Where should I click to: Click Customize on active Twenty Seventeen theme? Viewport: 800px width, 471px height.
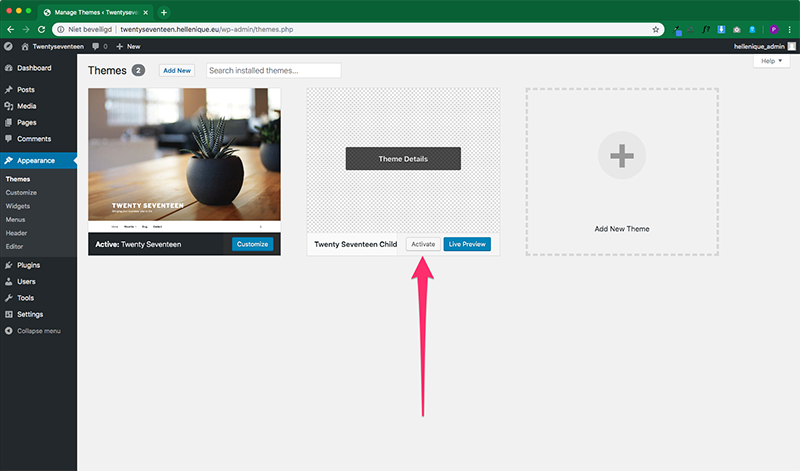(x=253, y=244)
